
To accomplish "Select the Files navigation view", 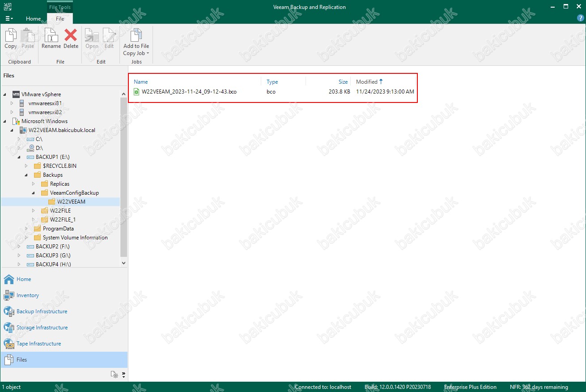I will coord(64,360).
